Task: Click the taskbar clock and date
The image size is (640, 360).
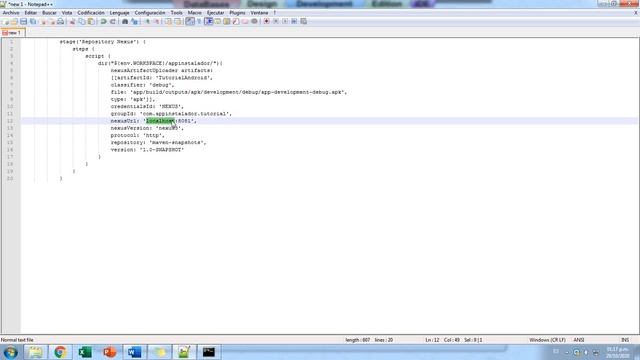Action: click(x=617, y=353)
